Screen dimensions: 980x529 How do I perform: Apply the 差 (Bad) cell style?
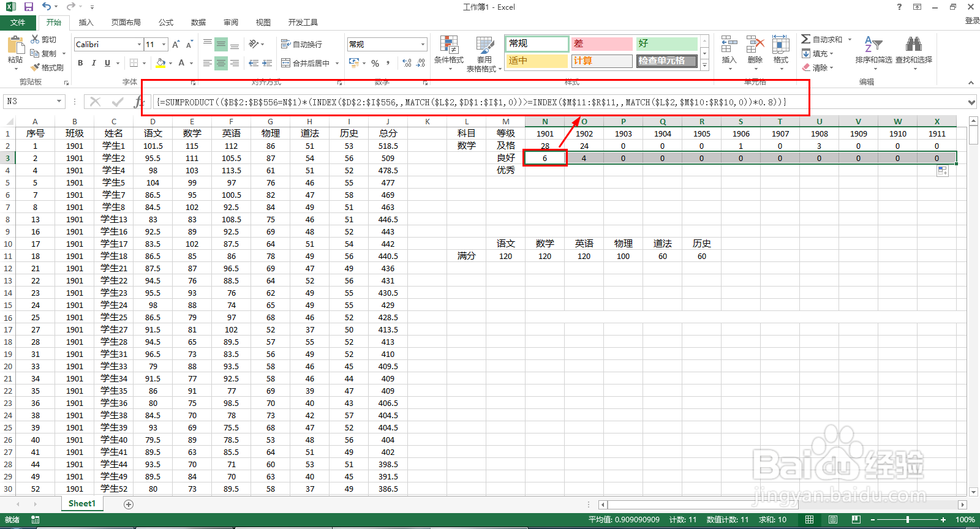pos(602,43)
